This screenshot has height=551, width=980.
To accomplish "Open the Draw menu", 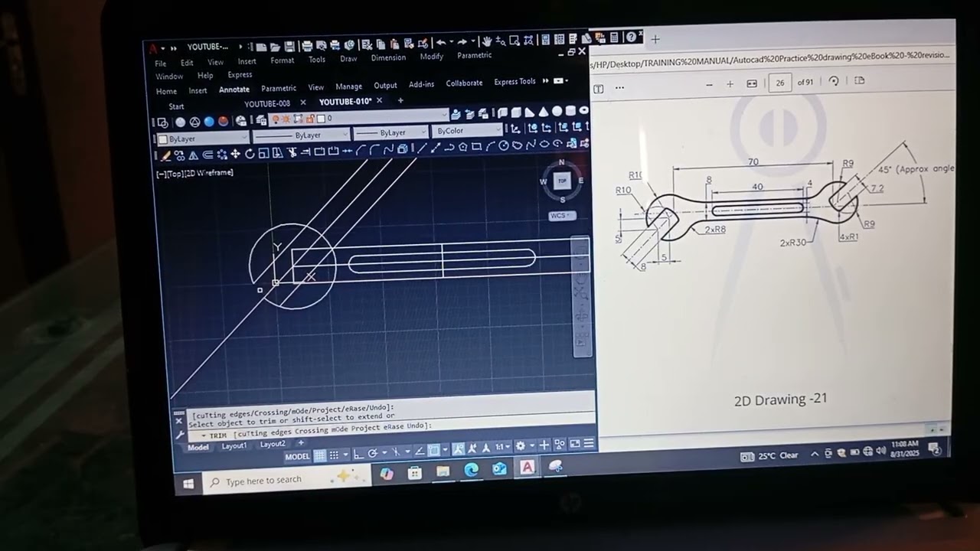I will click(348, 59).
